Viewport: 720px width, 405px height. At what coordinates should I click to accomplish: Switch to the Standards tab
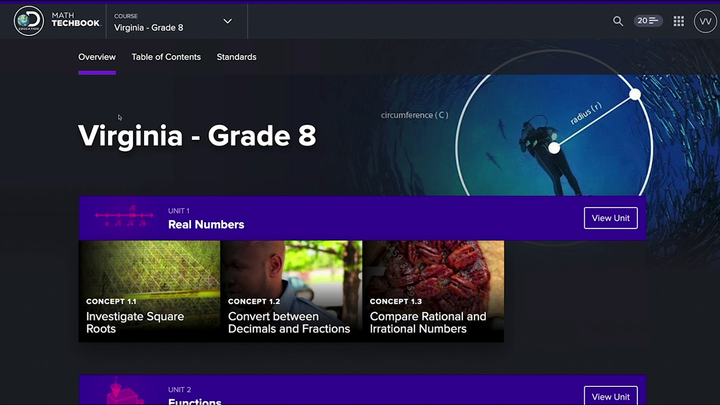(236, 57)
